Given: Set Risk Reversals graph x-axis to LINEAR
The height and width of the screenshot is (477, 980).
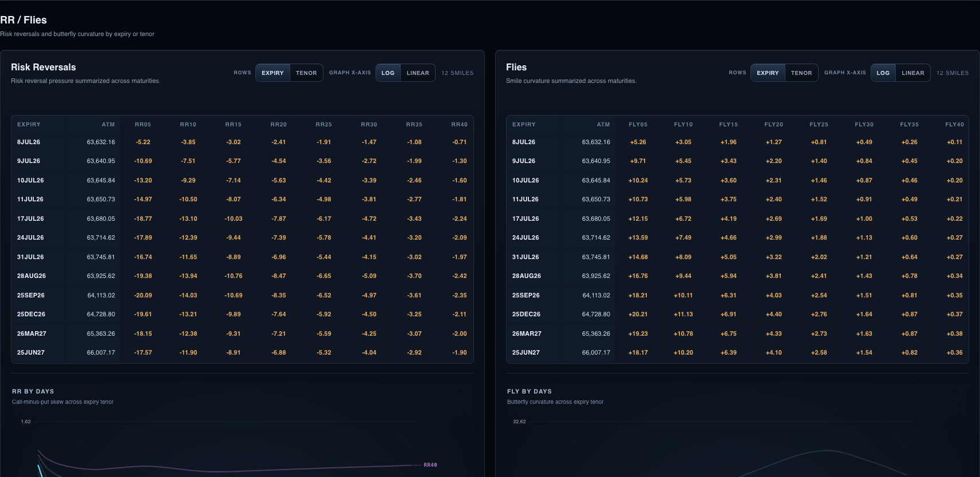Looking at the screenshot, I should pos(418,73).
